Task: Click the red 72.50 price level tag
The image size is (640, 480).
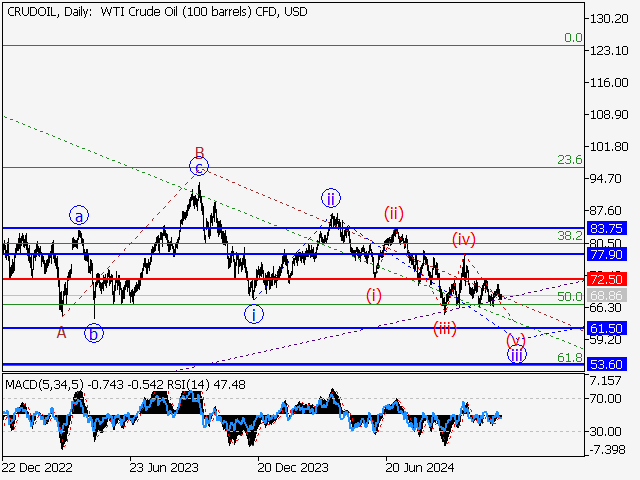Action: (x=606, y=279)
